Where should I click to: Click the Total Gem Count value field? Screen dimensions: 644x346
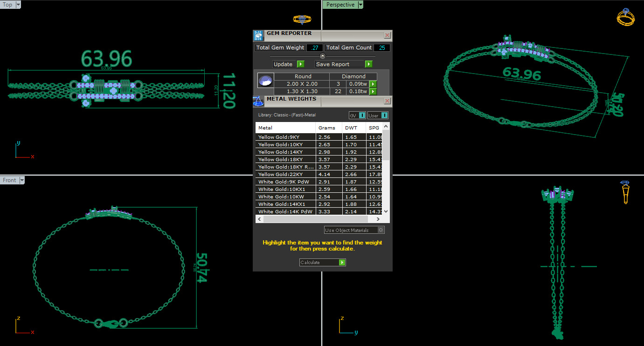tap(382, 47)
